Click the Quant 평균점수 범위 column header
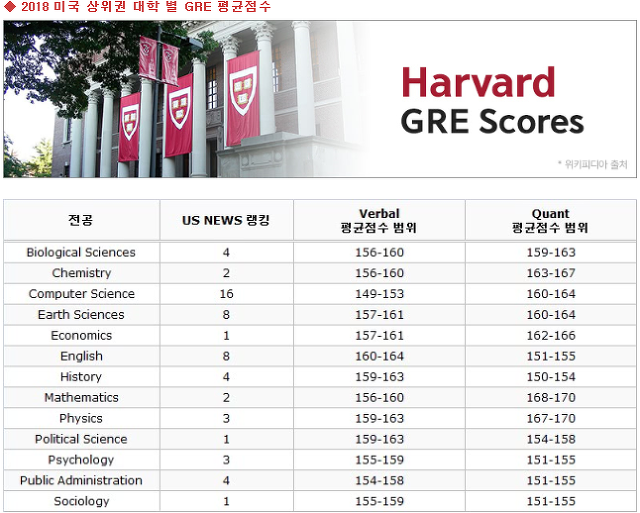 click(x=551, y=220)
